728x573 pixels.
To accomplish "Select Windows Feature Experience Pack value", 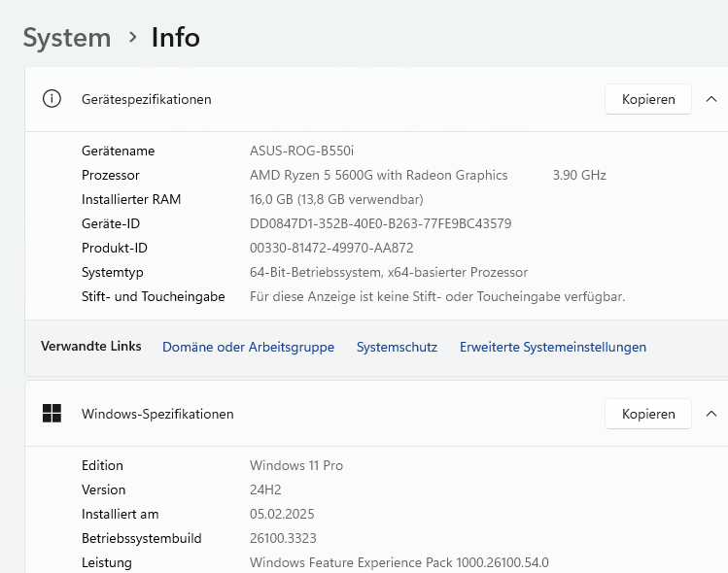I will [x=399, y=562].
